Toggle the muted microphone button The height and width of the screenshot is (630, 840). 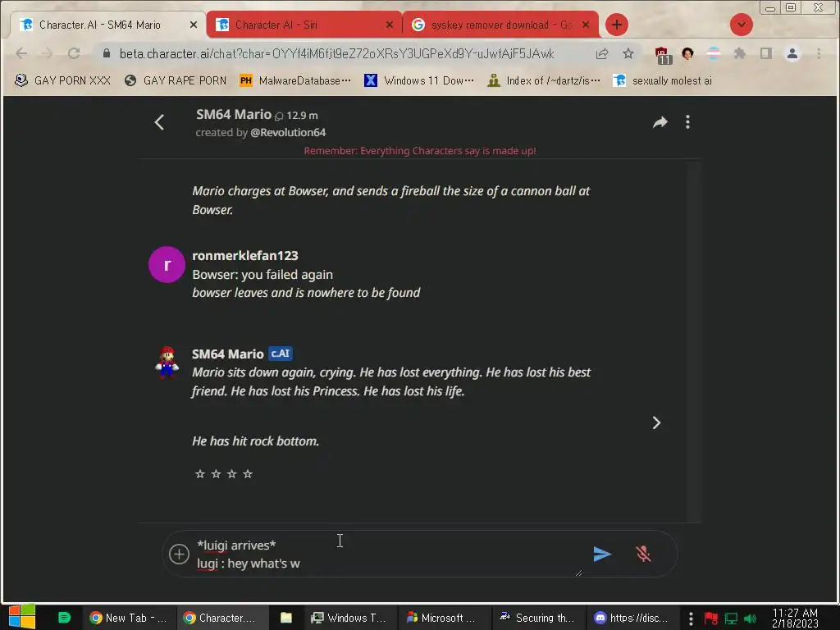tap(643, 554)
